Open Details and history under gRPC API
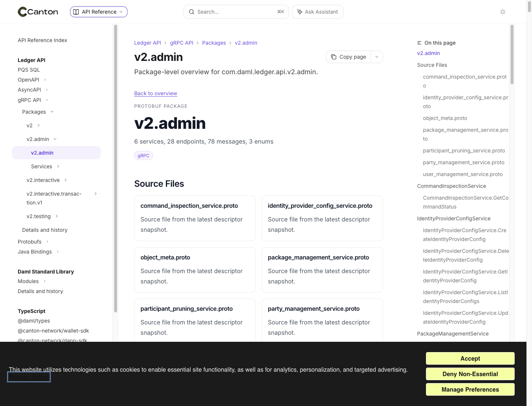 tap(45, 230)
